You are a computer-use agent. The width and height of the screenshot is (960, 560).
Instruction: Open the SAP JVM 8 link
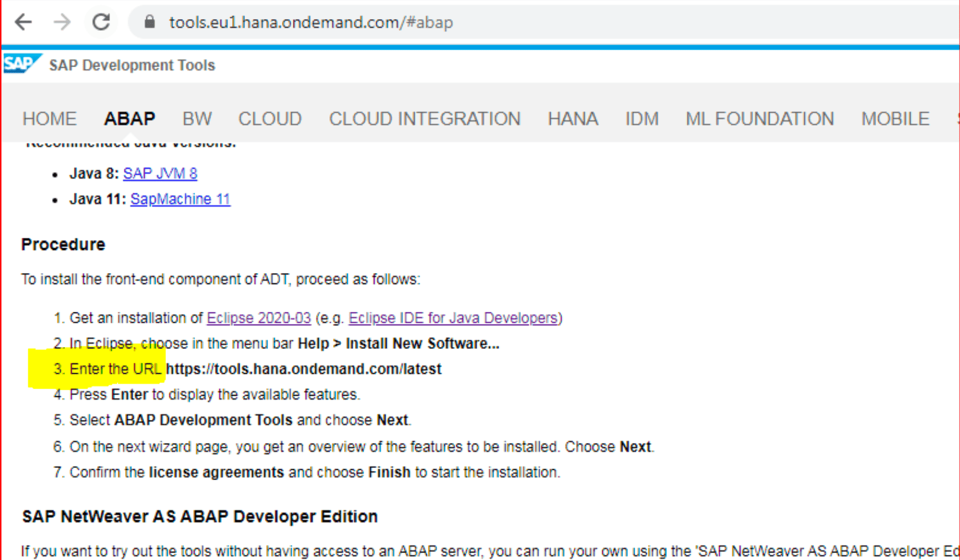(160, 173)
